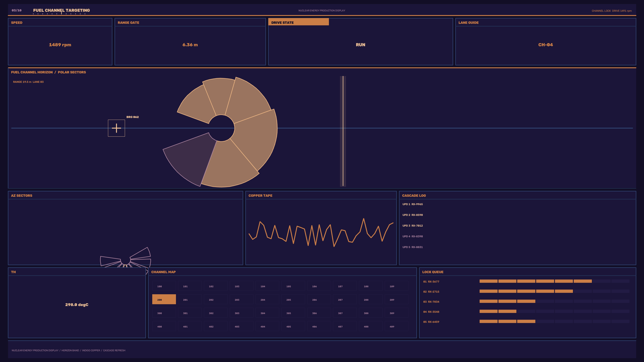The image size is (644, 362).
Task: Click the BRG 062 bearing label
Action: [x=132, y=117]
